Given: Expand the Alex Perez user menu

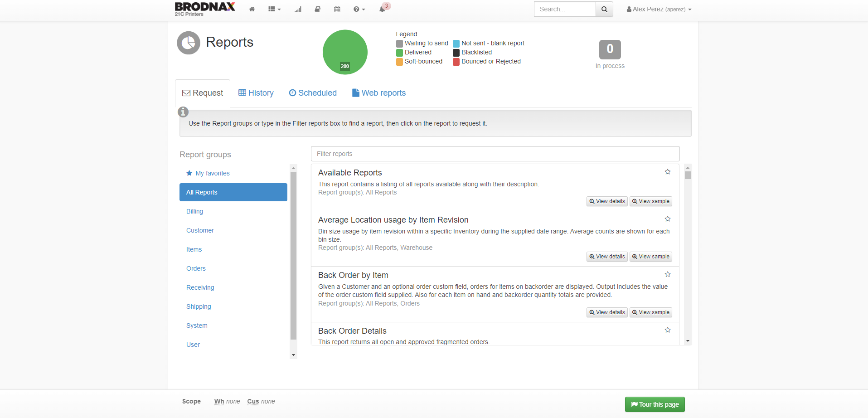Looking at the screenshot, I should tap(659, 9).
